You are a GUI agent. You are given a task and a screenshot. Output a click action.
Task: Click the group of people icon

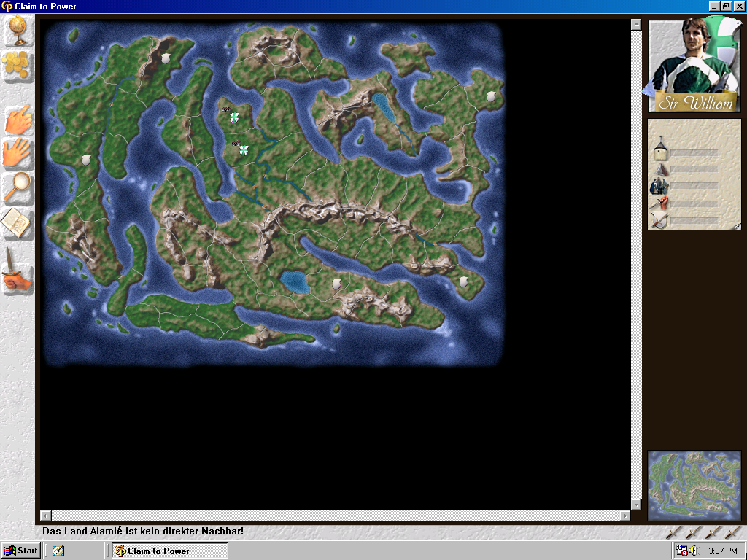[x=659, y=186]
